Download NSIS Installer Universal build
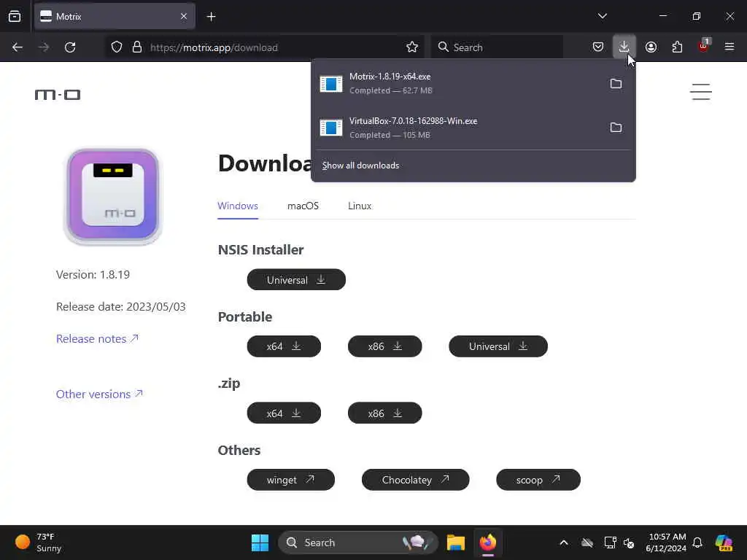Image resolution: width=747 pixels, height=560 pixels. [x=296, y=279]
